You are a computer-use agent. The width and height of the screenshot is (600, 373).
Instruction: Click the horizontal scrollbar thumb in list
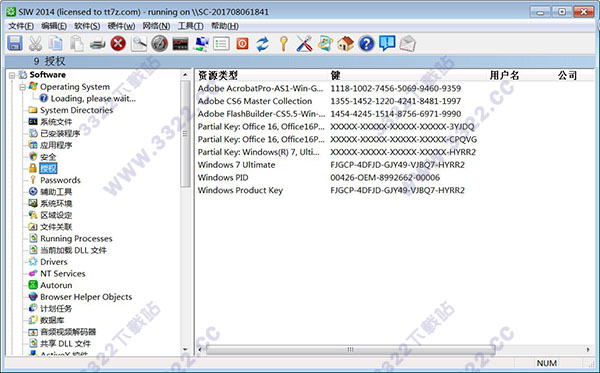(350, 349)
